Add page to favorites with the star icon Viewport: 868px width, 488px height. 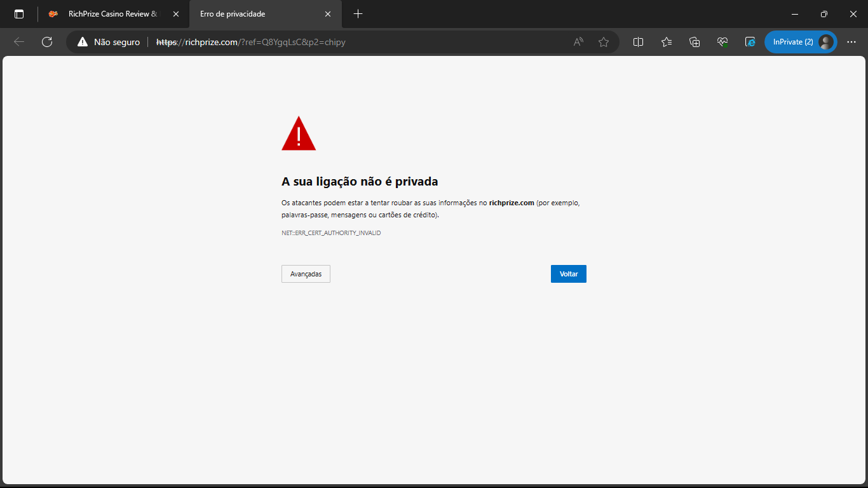604,42
